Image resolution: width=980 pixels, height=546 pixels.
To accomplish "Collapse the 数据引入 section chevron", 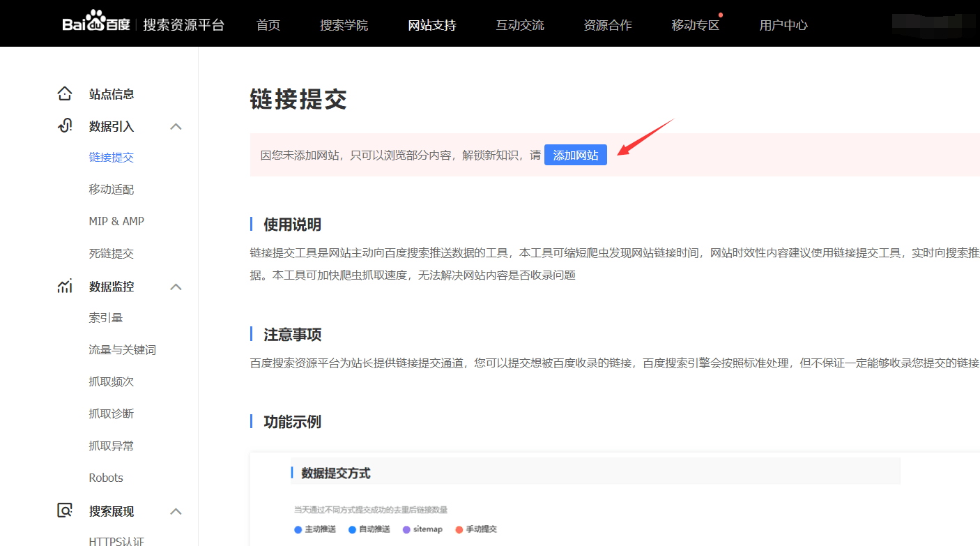I will [176, 126].
